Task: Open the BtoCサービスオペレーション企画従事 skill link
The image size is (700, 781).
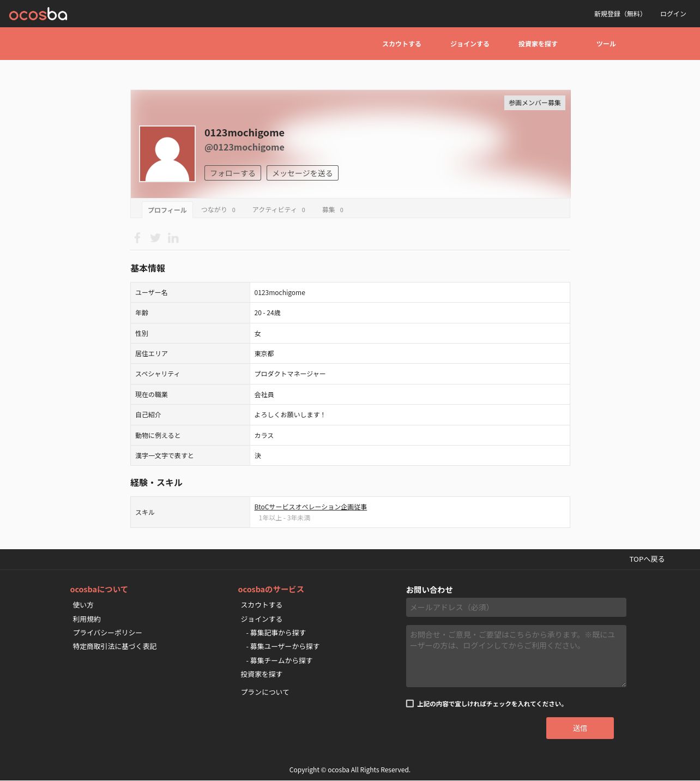Action: click(311, 507)
